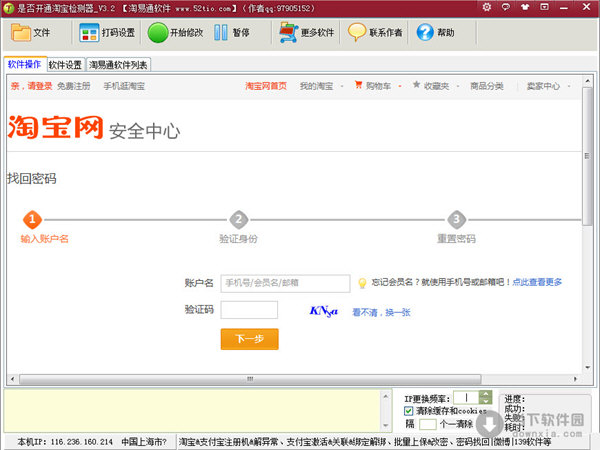The image size is (600, 450).
Task: Click 免费注册 link
Action: click(x=74, y=86)
